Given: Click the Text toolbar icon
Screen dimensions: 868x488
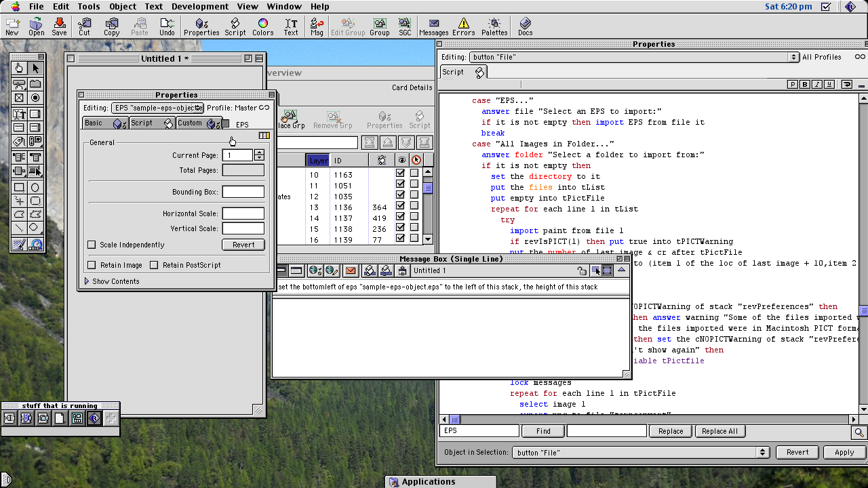Looking at the screenshot, I should click(x=291, y=27).
